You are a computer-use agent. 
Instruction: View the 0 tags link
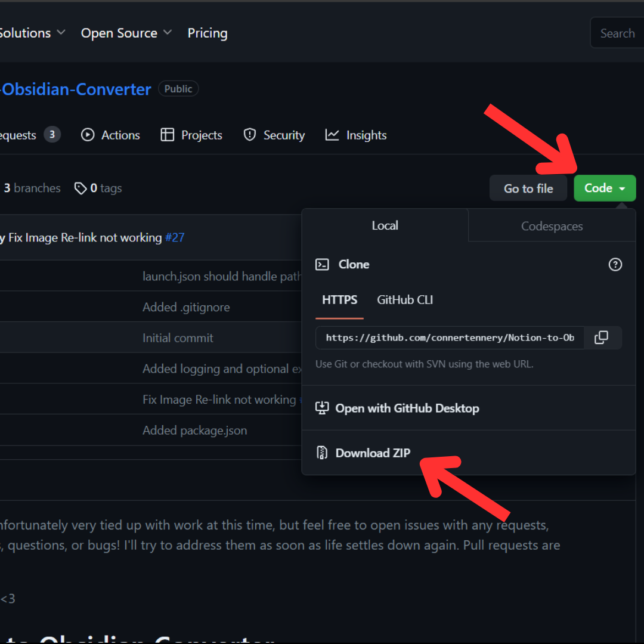98,188
